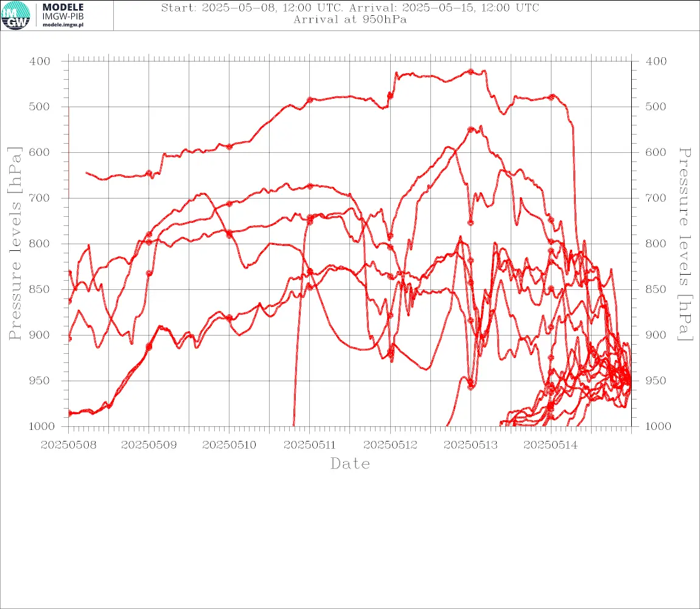Click the trajectory marker near 645 hPa on 20250509
700x609 pixels.
point(149,174)
